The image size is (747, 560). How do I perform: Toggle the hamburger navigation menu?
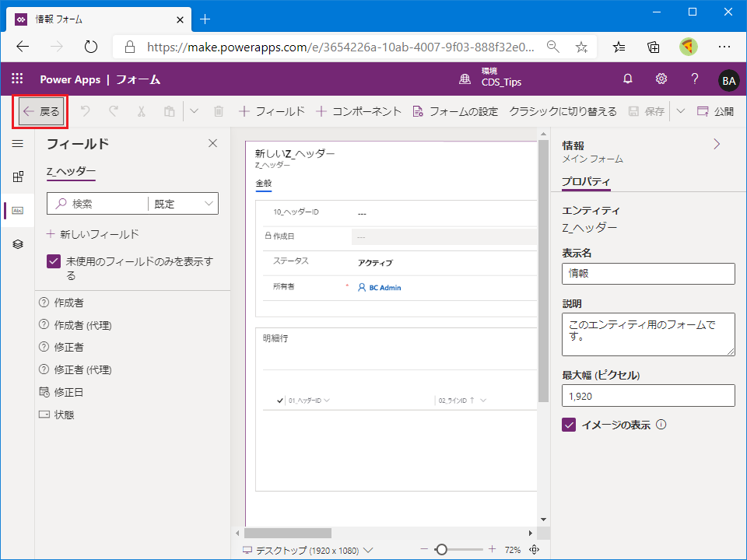(18, 143)
